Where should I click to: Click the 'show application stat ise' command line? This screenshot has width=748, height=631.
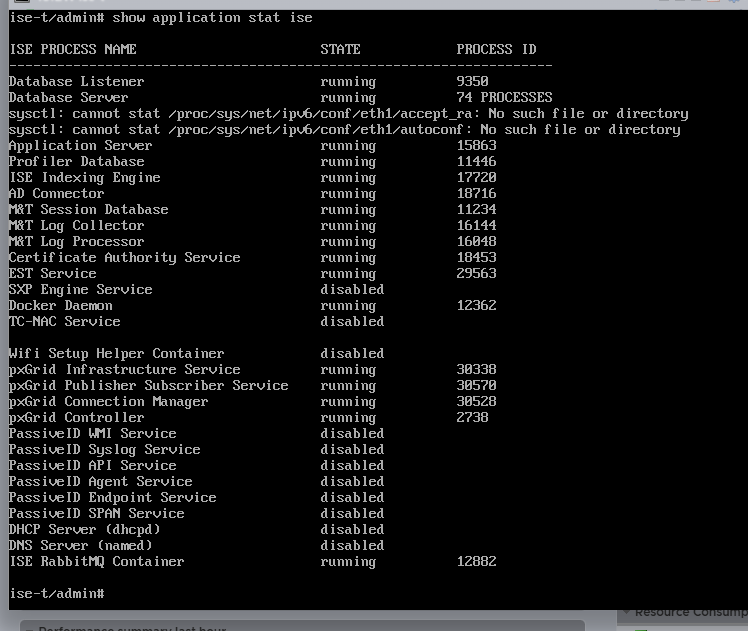point(161,18)
